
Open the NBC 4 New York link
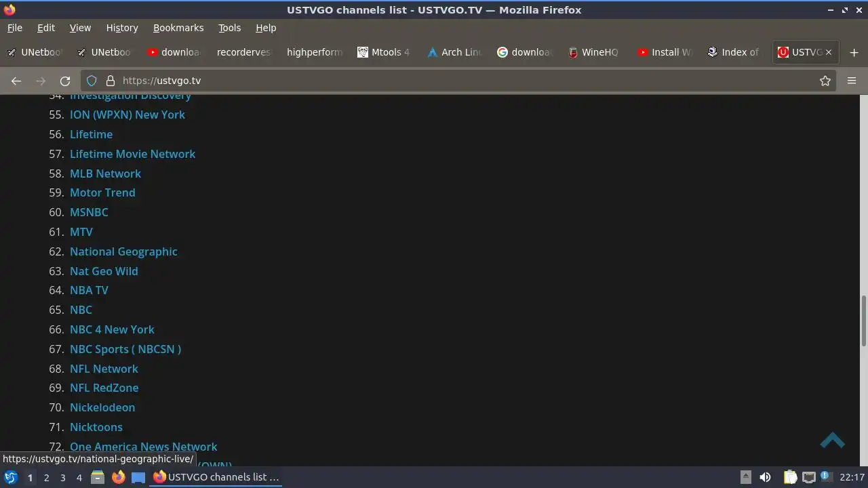pyautogui.click(x=112, y=329)
